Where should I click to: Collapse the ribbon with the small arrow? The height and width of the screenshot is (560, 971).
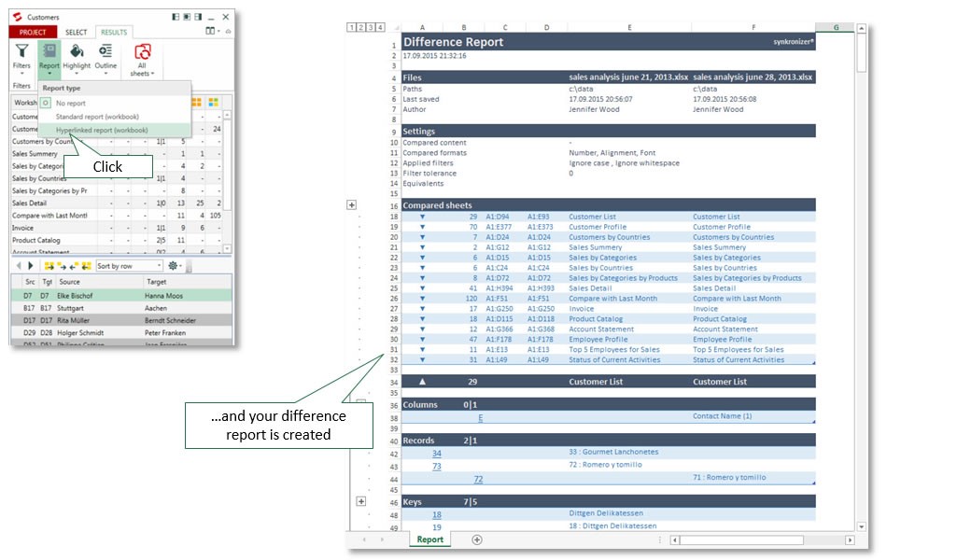coord(229,31)
